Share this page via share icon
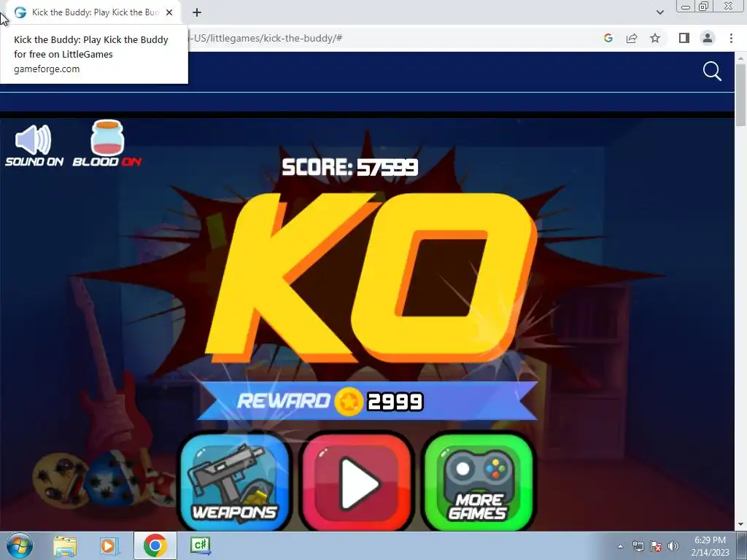Image resolution: width=747 pixels, height=560 pixels. (632, 38)
